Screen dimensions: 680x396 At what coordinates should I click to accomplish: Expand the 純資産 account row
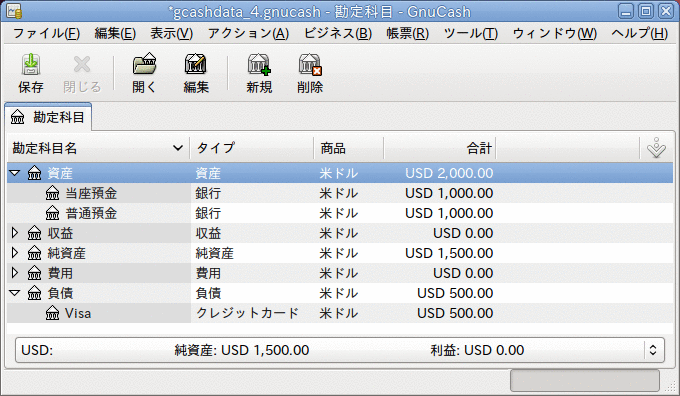click(x=15, y=253)
